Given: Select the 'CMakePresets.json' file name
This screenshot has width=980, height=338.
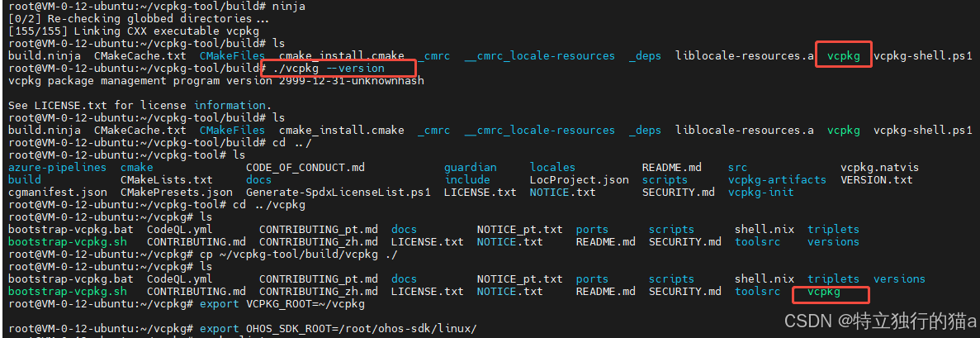Looking at the screenshot, I should pyautogui.click(x=176, y=193).
